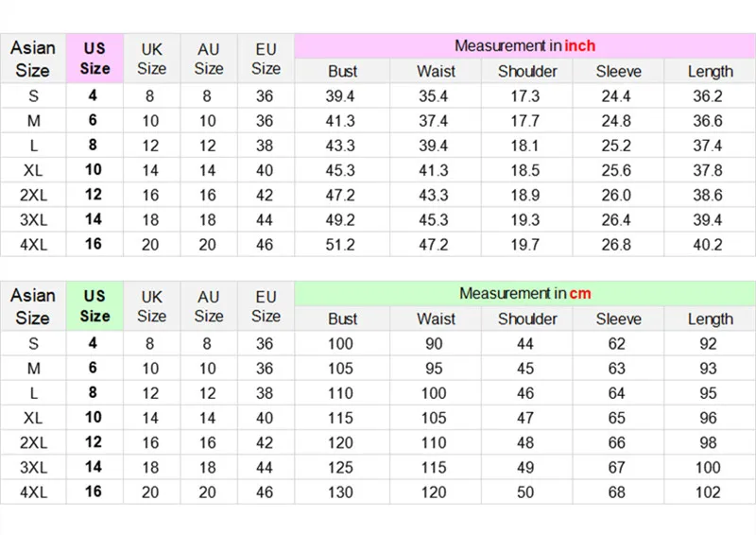Select the 'Measurement in inch' header
Screen dimensions: 756x535
pyautogui.click(x=525, y=45)
